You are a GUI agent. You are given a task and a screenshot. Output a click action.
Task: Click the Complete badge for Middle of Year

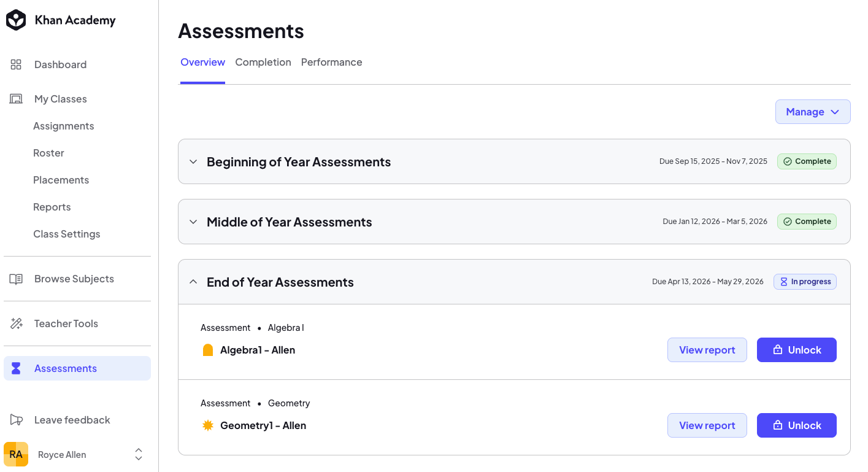tap(807, 222)
